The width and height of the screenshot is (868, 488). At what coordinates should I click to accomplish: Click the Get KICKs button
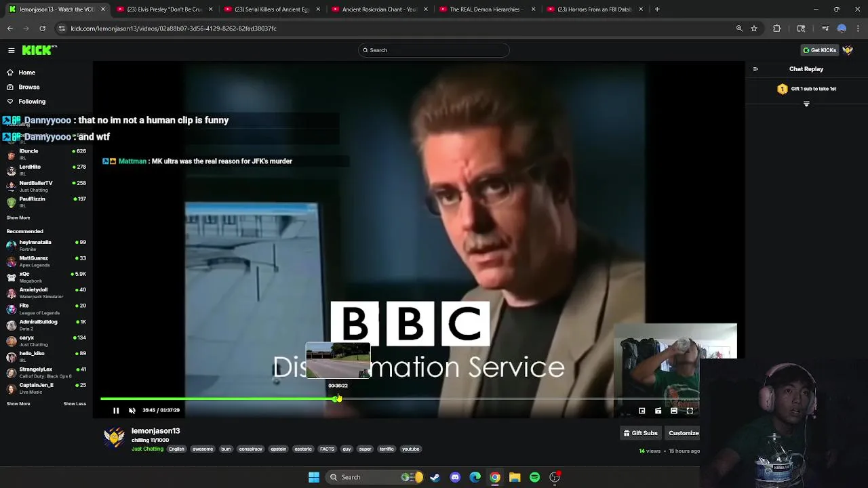(x=819, y=50)
